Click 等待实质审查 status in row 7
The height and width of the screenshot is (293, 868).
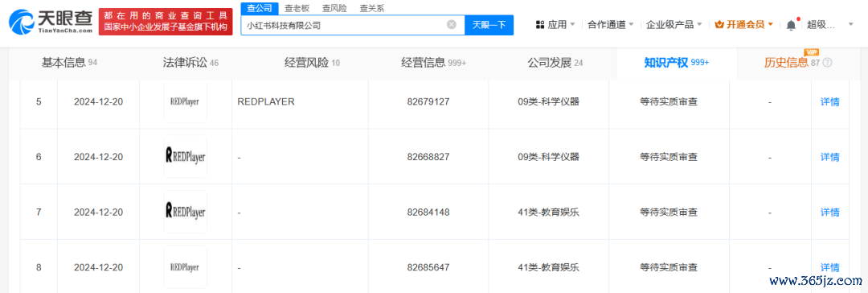(x=669, y=212)
